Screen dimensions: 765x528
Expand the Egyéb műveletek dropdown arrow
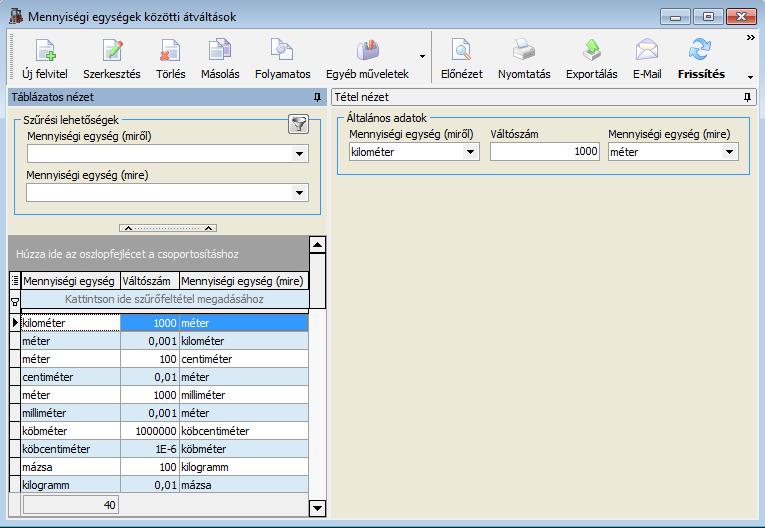coord(423,57)
